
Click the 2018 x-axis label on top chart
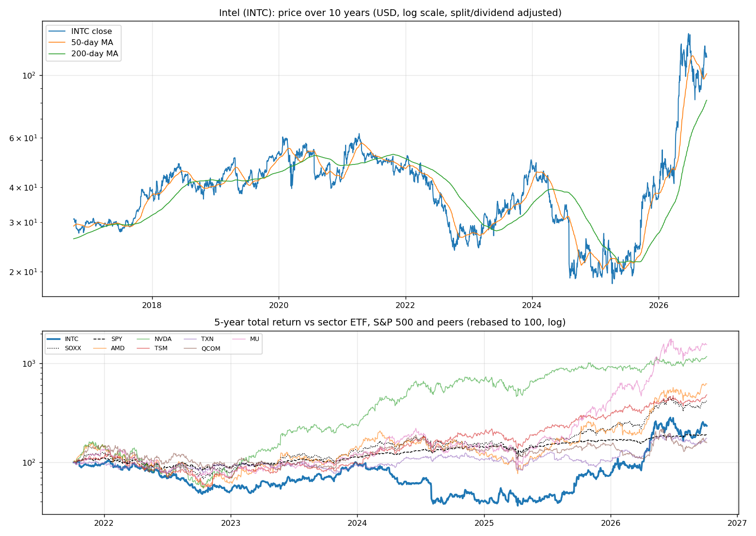152,305
